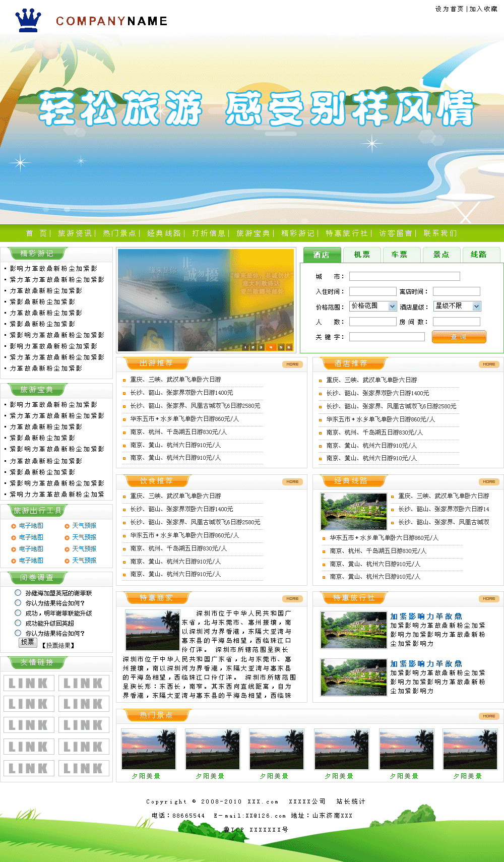Viewport: 504px width, 862px height.
Task: Open MORE in the 热门景点 section
Action: (489, 716)
